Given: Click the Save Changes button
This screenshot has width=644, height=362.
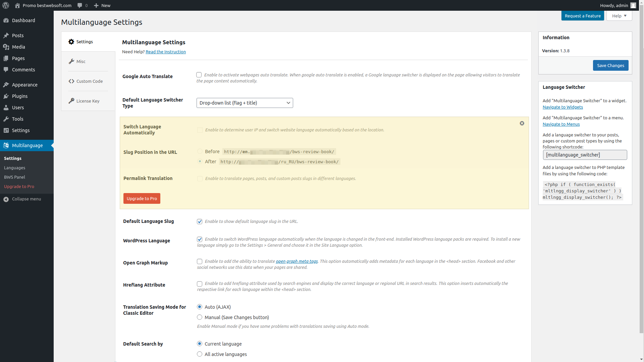Looking at the screenshot, I should click(x=610, y=65).
